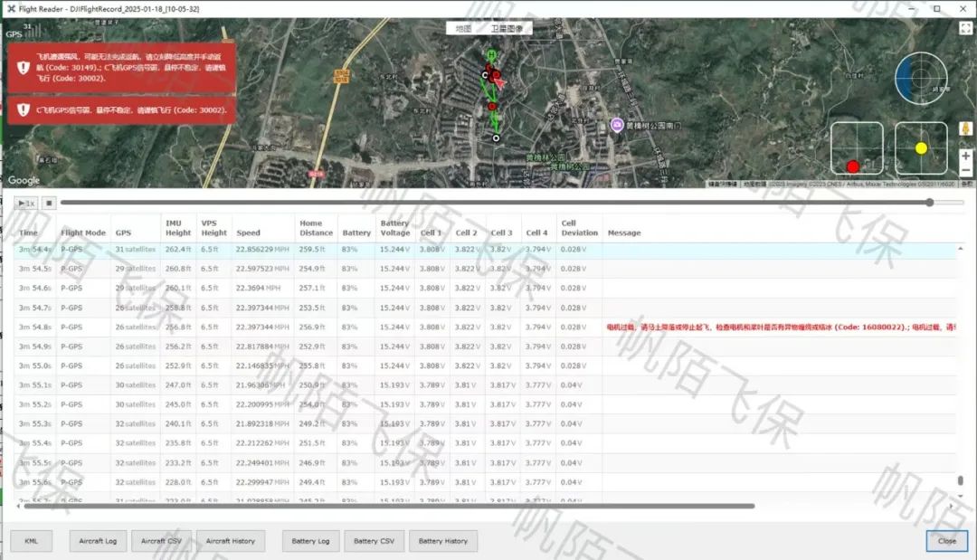This screenshot has height=560, width=977.
Task: Switch to the 地图 map tab
Action: tap(463, 29)
